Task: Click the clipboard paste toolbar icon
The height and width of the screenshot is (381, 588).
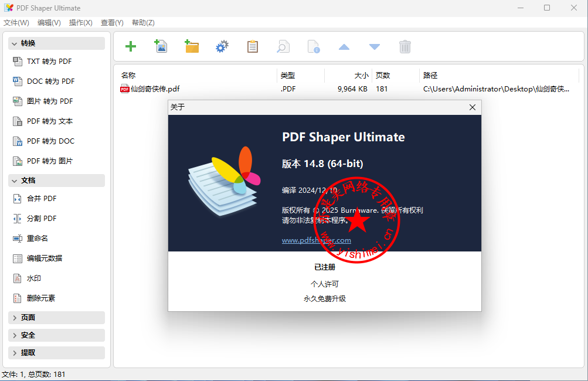Action: pos(252,46)
